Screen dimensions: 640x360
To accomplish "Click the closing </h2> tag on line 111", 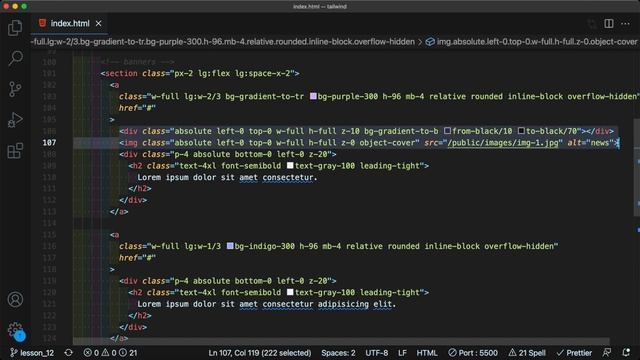I will pyautogui.click(x=140, y=189).
